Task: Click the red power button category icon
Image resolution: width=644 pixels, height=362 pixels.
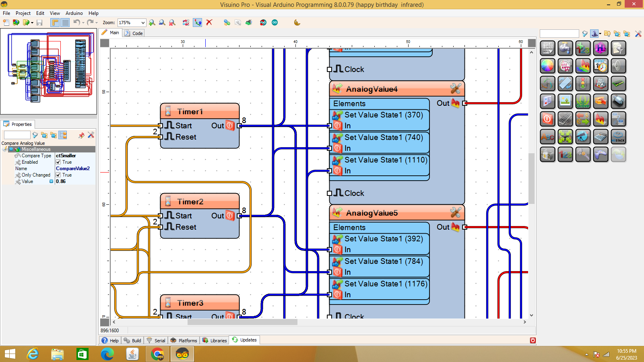Action: pyautogui.click(x=547, y=119)
